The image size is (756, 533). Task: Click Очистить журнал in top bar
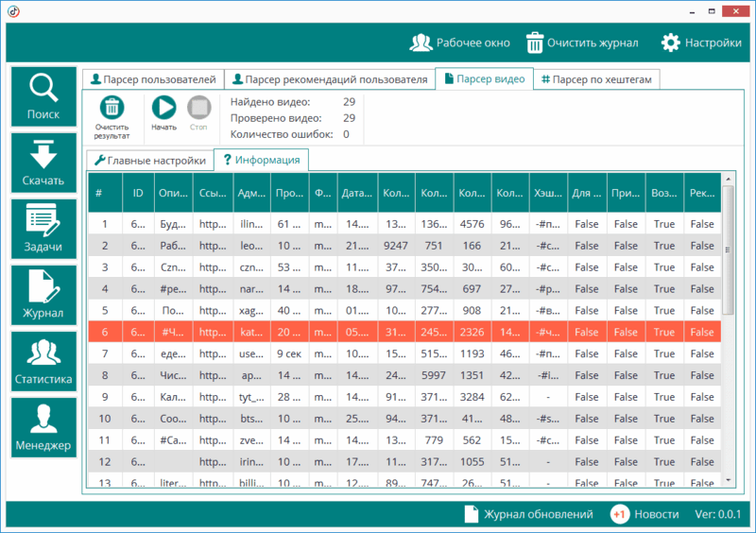tap(582, 43)
